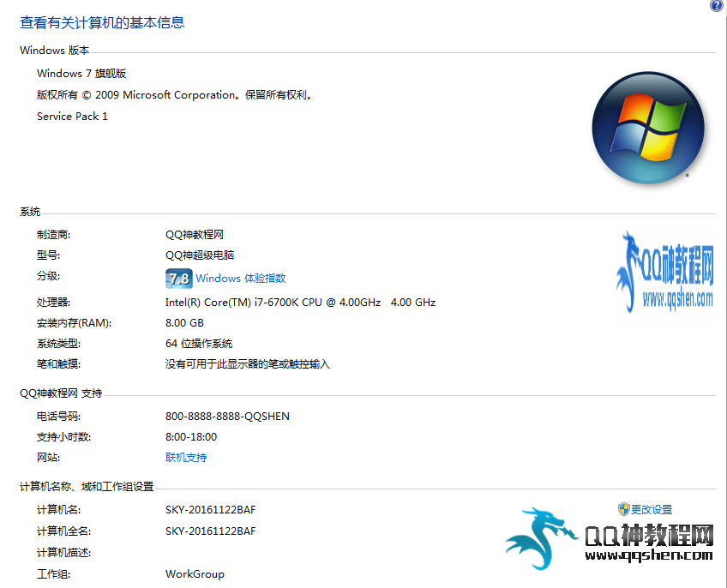Click the 计算机全名 value SKY-20161122BAF
Viewport: 727px width, 588px height.
211,531
